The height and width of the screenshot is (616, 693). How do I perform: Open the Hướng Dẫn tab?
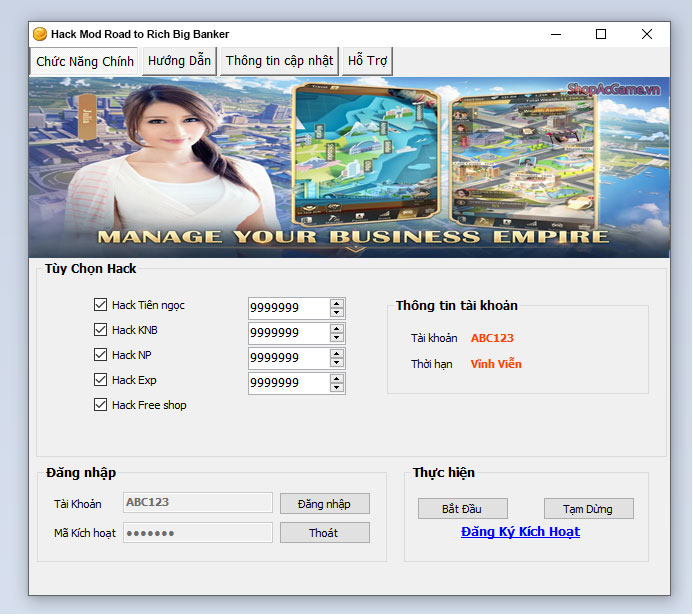coord(179,61)
